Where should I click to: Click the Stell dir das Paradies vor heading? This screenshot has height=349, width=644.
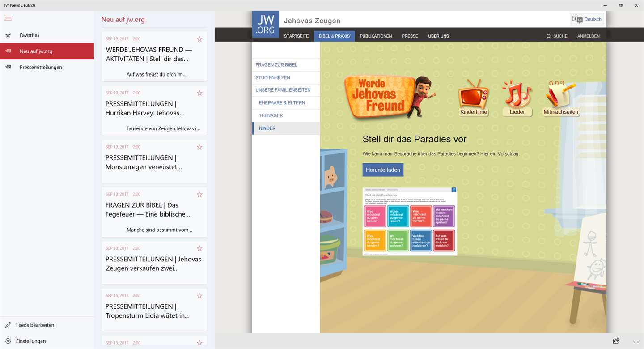415,139
